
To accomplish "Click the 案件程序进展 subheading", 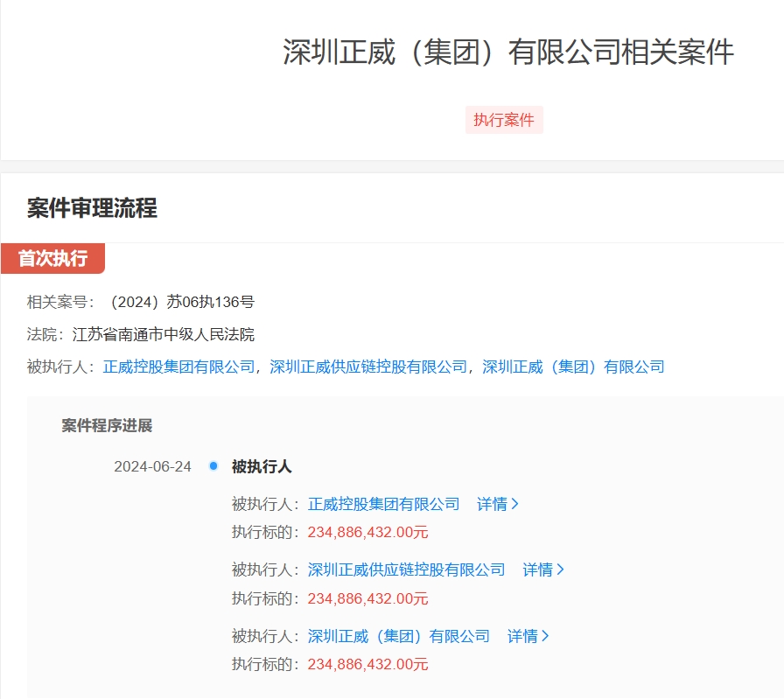I will coord(107,425).
